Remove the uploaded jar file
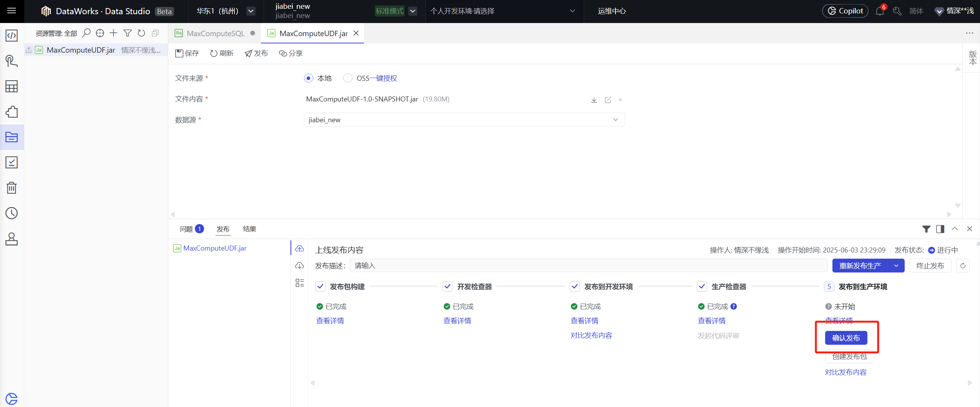Image resolution: width=980 pixels, height=407 pixels. click(620, 100)
